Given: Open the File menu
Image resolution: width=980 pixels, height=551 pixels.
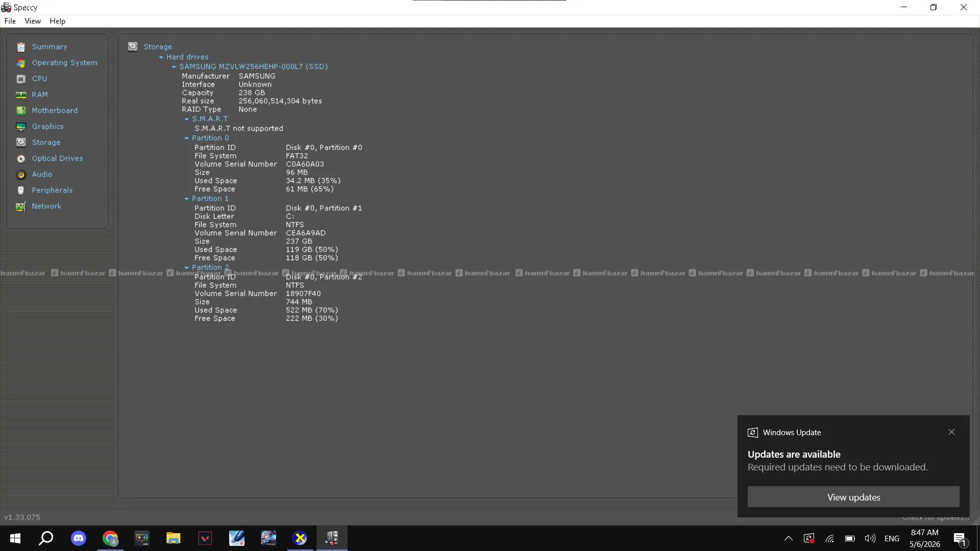Looking at the screenshot, I should point(10,21).
